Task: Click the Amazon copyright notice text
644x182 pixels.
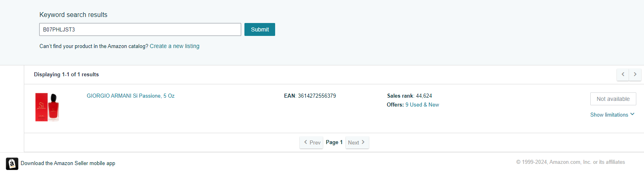Action: 570,162
